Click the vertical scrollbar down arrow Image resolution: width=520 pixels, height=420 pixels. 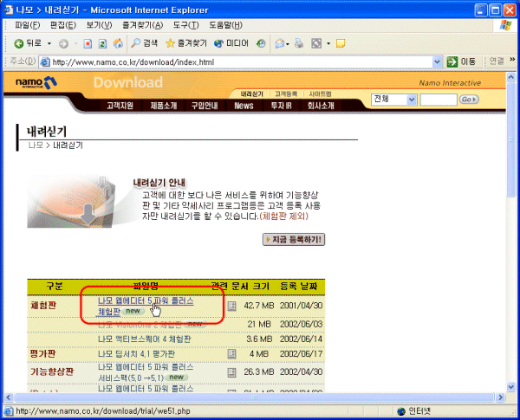tap(510, 386)
